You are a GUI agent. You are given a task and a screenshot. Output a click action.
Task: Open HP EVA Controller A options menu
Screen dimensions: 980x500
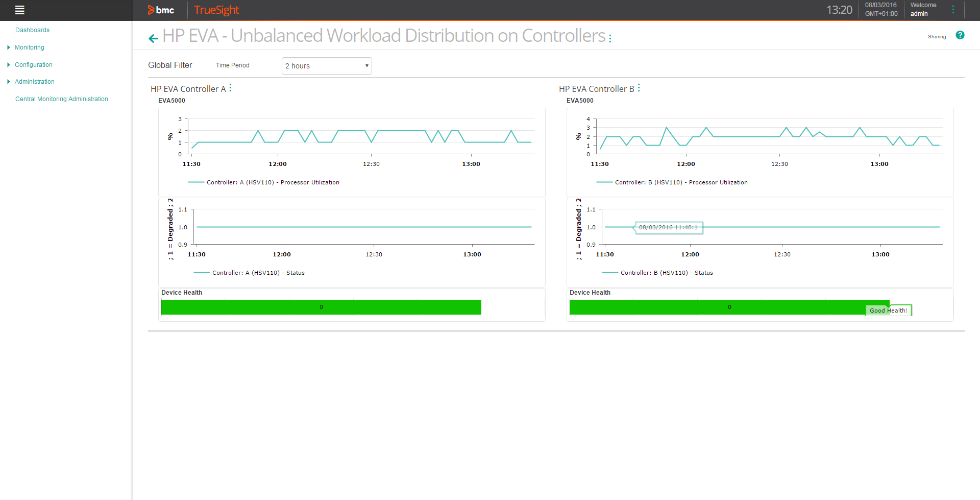pos(231,88)
